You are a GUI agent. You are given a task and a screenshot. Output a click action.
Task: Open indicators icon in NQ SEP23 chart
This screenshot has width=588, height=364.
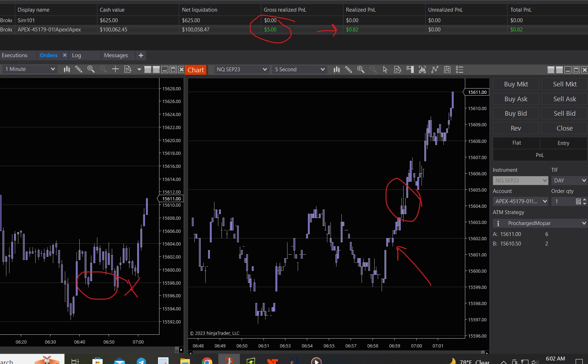point(422,69)
